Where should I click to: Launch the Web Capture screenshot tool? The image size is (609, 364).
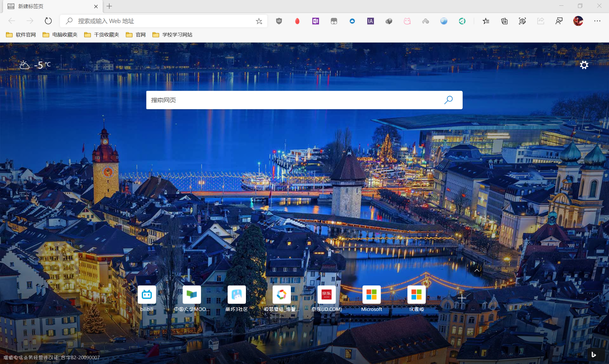523,21
